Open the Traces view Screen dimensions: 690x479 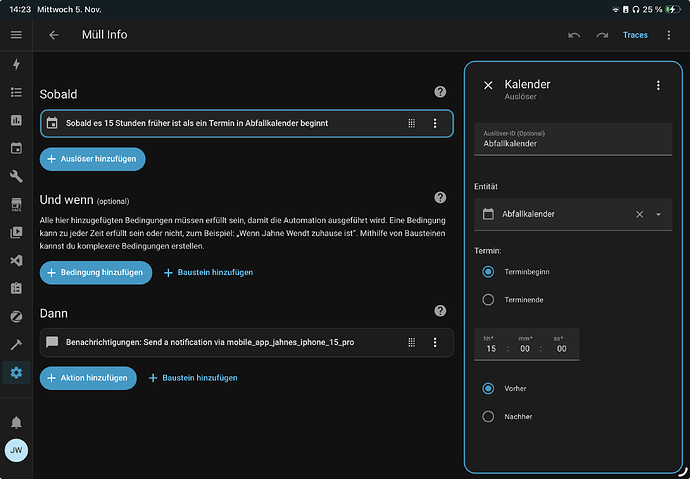pyautogui.click(x=635, y=35)
